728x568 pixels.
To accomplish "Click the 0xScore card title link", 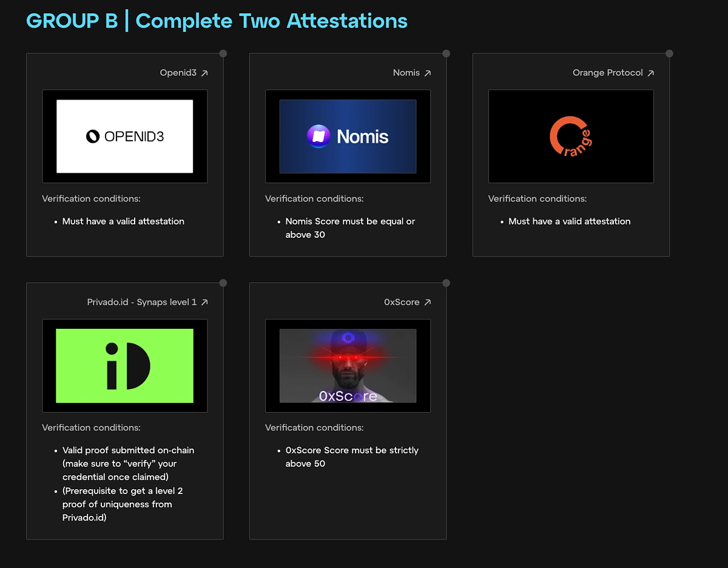I will click(402, 302).
